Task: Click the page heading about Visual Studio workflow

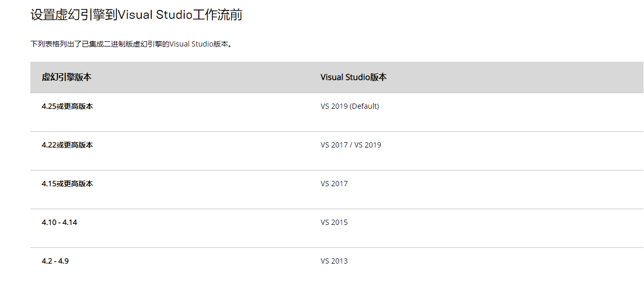Action: coord(136,15)
